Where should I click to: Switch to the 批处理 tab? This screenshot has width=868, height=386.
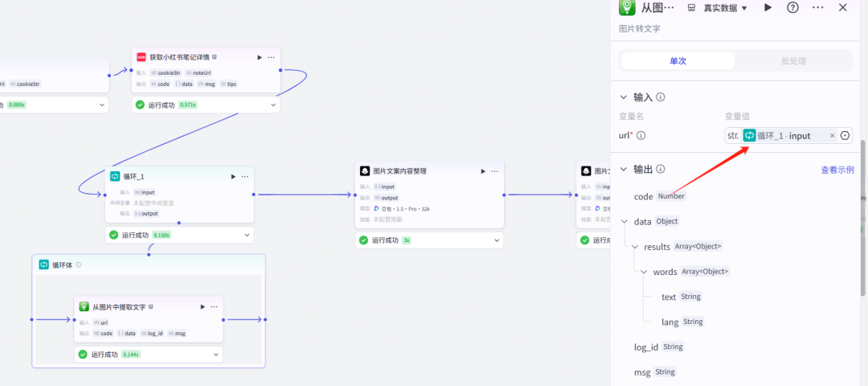[x=793, y=61]
